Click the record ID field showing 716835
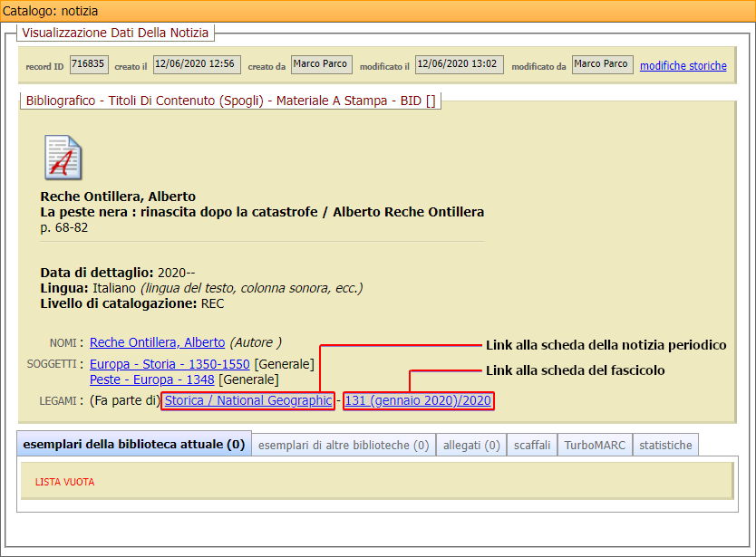 click(88, 64)
